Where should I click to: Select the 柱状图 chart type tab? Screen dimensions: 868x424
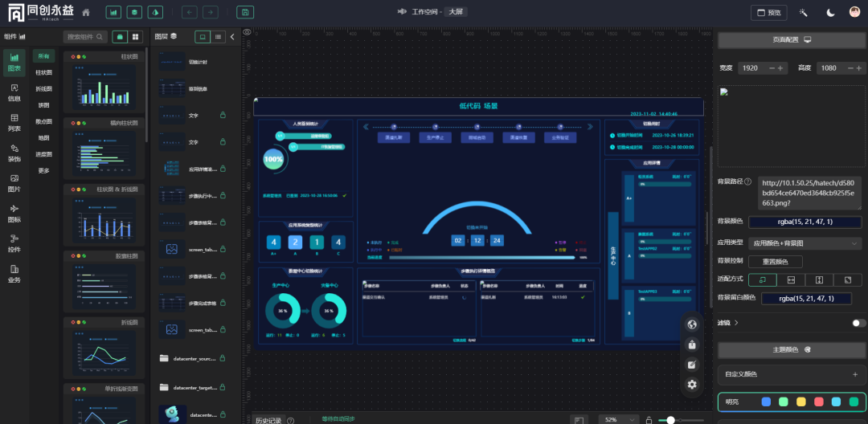tap(43, 72)
